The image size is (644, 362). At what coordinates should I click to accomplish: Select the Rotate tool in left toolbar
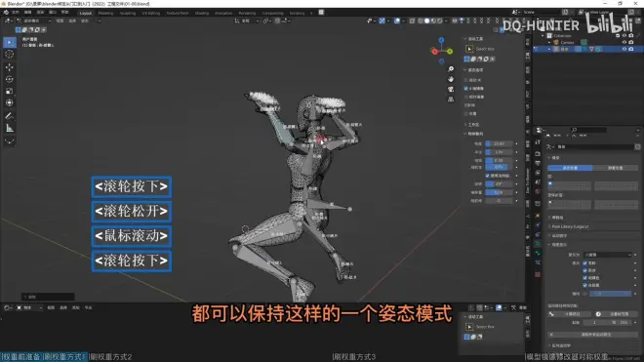coord(9,79)
